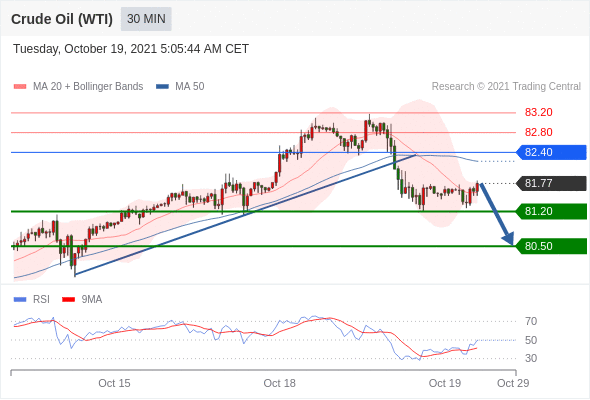
Task: Select the 81.77 current price tag
Action: point(551,183)
